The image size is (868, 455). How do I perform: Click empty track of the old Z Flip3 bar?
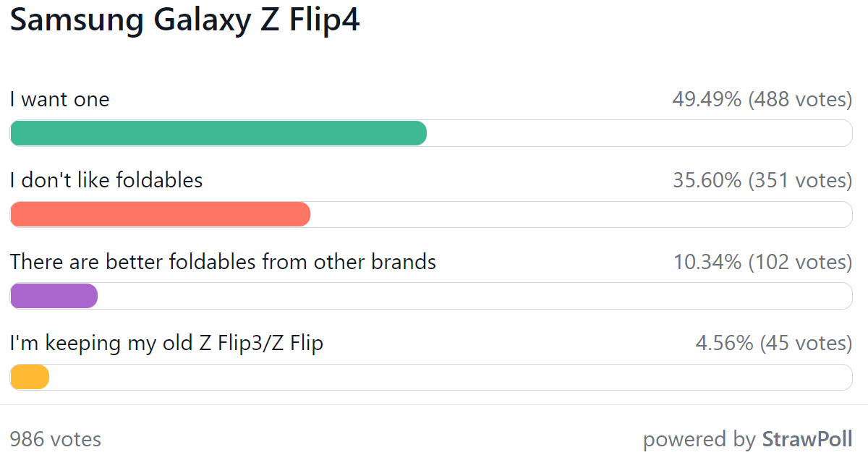pyautogui.click(x=451, y=377)
